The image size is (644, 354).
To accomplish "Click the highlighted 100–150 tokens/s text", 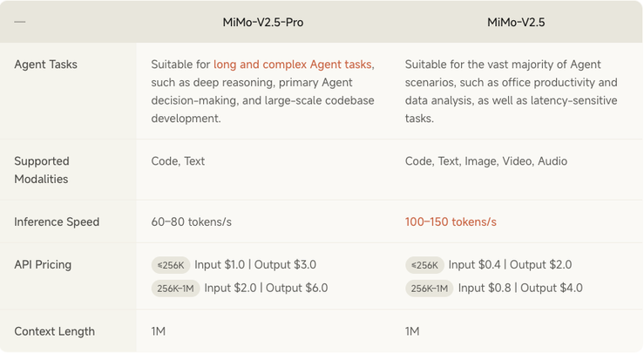I will (451, 222).
